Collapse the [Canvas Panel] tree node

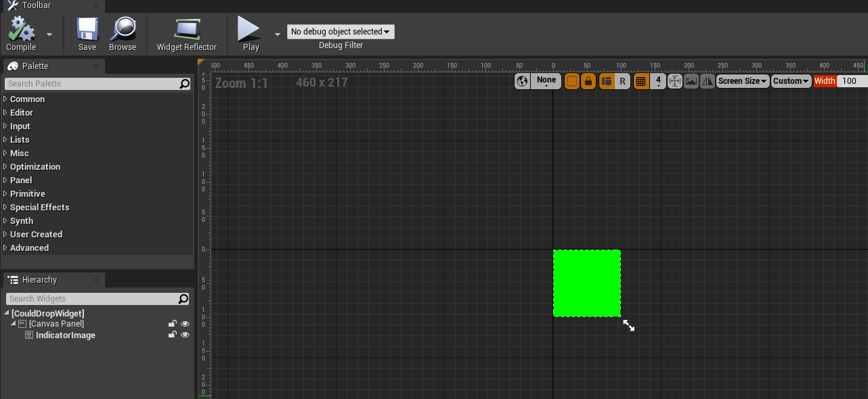(x=14, y=324)
